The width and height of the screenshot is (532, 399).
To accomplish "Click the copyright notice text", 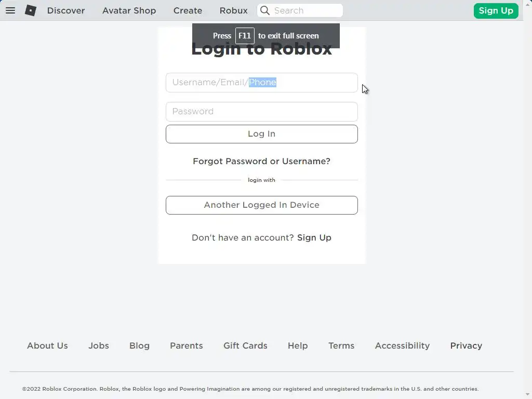I will (x=250, y=389).
